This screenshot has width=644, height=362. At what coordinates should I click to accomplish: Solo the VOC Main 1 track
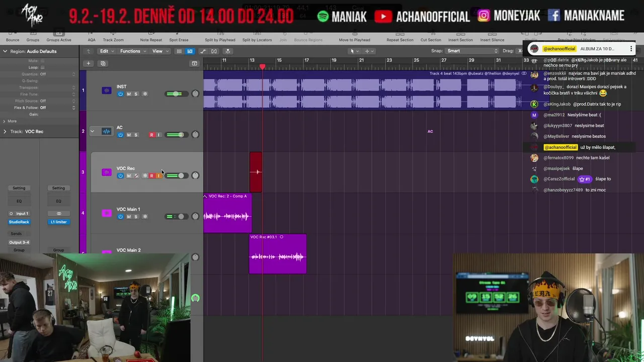coord(136,217)
